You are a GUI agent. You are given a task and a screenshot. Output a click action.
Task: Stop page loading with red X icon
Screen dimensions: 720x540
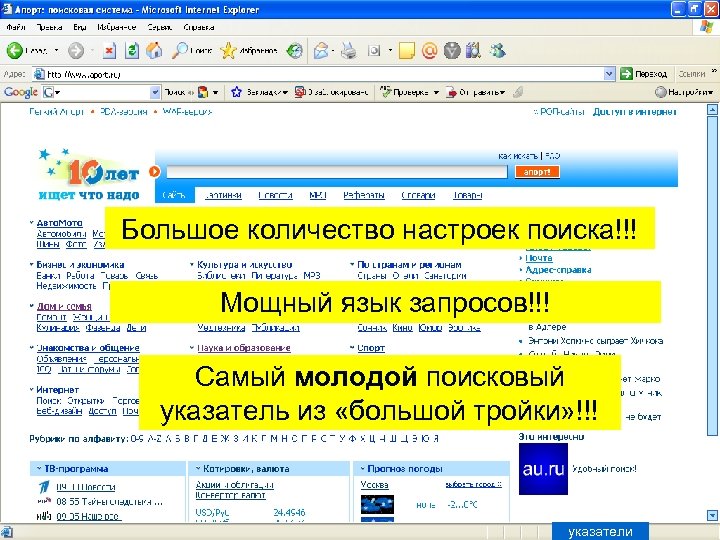(x=109, y=50)
